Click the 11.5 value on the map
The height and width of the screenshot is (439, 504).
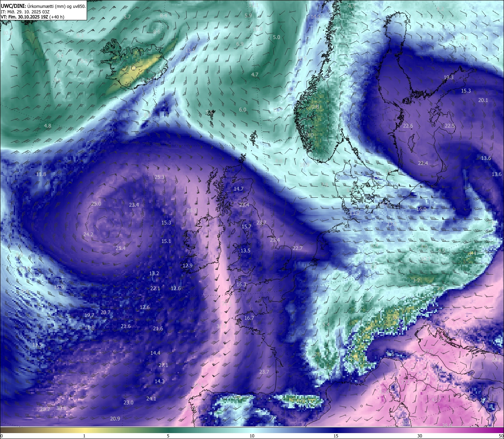(37, 345)
